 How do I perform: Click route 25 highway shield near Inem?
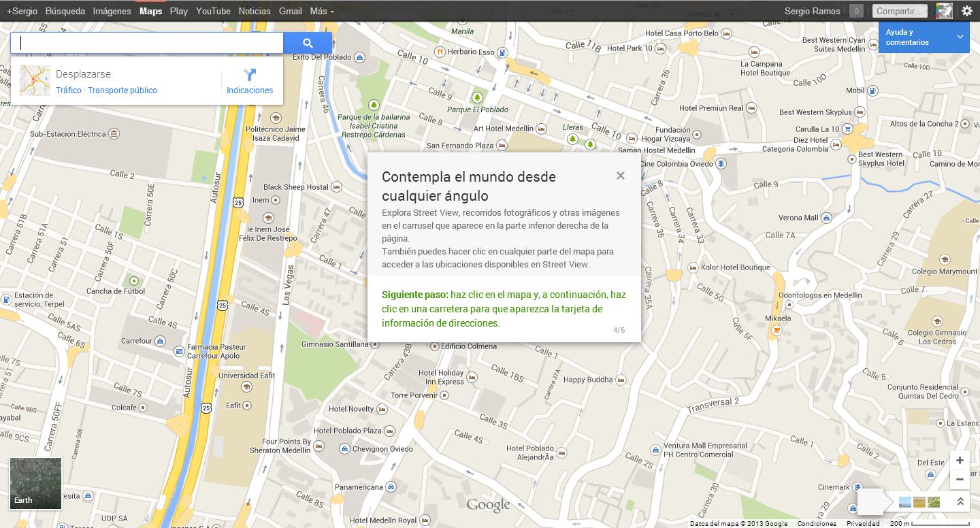tap(238, 201)
